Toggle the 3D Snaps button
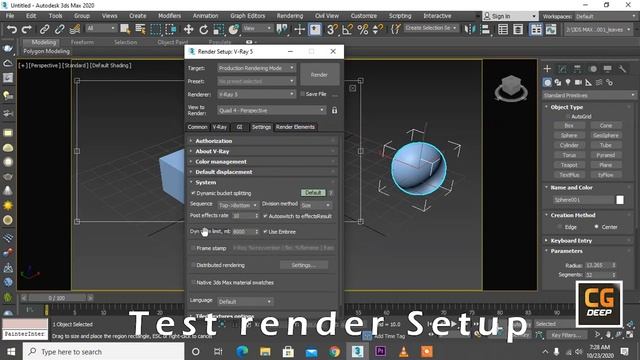Screen dimensions: 640x360 coord(332,29)
